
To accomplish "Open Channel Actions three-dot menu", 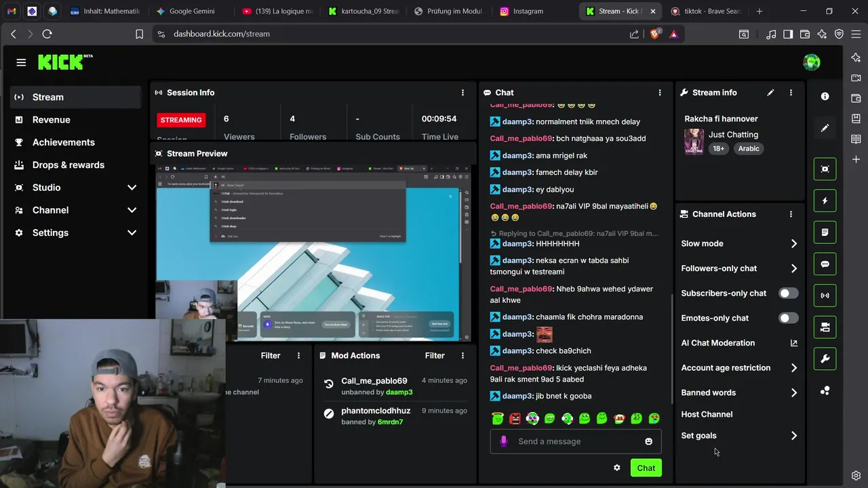I will 791,214.
